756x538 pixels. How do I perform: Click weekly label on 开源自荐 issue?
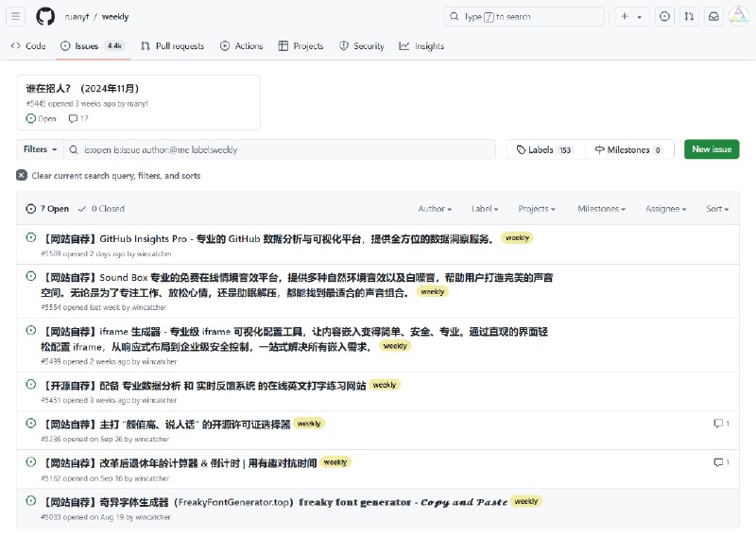pyautogui.click(x=385, y=385)
